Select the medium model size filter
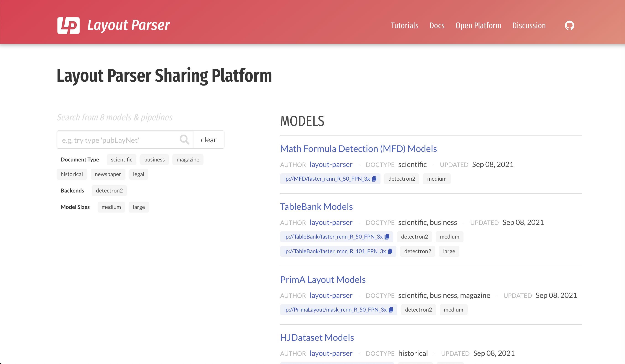This screenshot has width=625, height=364. [x=111, y=207]
